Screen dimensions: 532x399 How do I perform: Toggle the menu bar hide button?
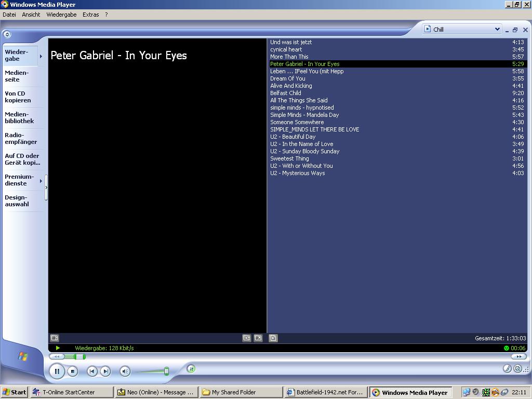pyautogui.click(x=7, y=34)
